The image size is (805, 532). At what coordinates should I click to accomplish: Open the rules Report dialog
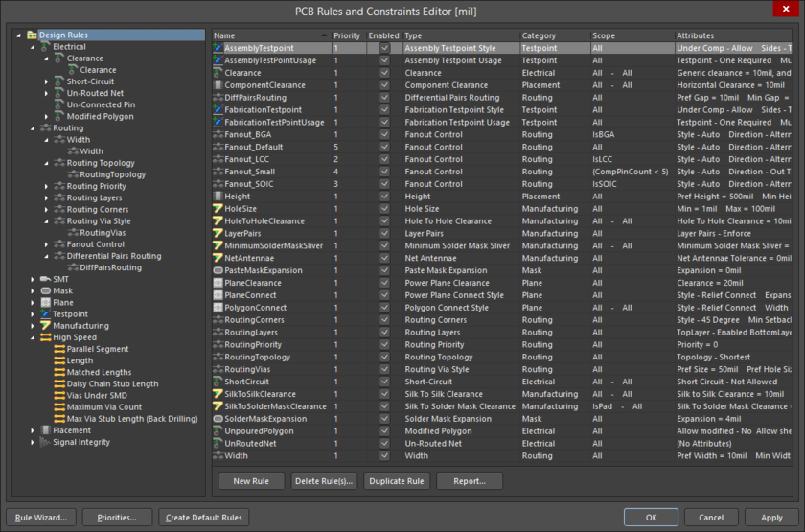pos(470,481)
